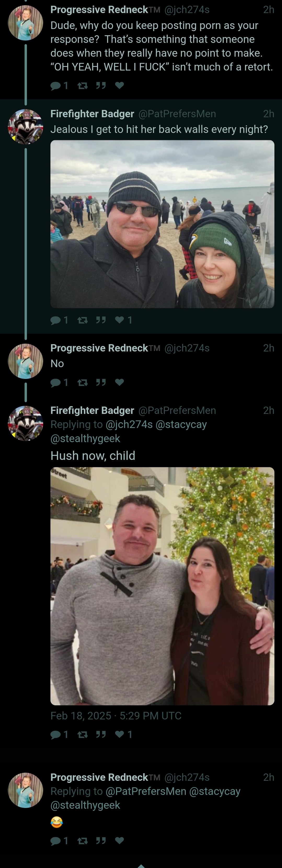Open the Feb 18, 2025 timestamp link
The height and width of the screenshot is (868, 282).
pyautogui.click(x=116, y=716)
